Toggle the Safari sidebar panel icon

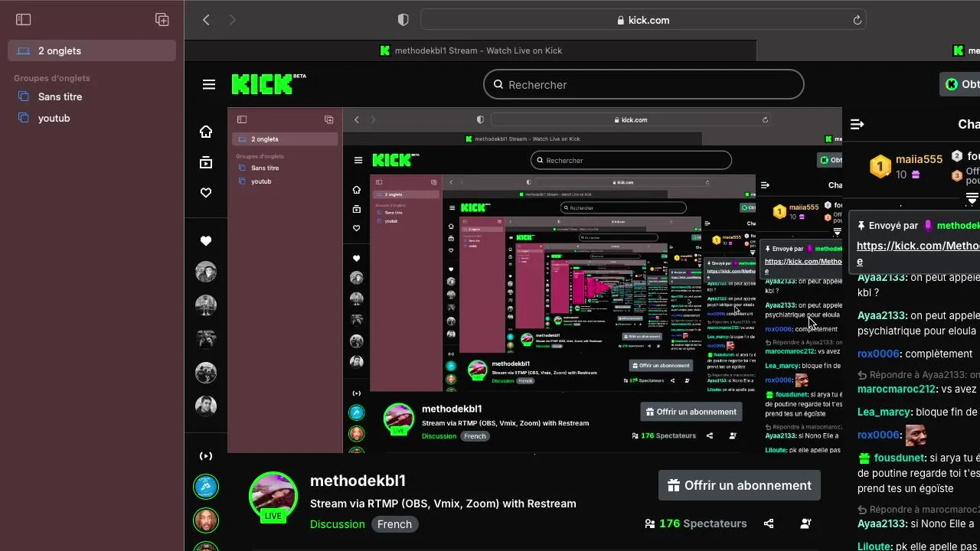(24, 20)
